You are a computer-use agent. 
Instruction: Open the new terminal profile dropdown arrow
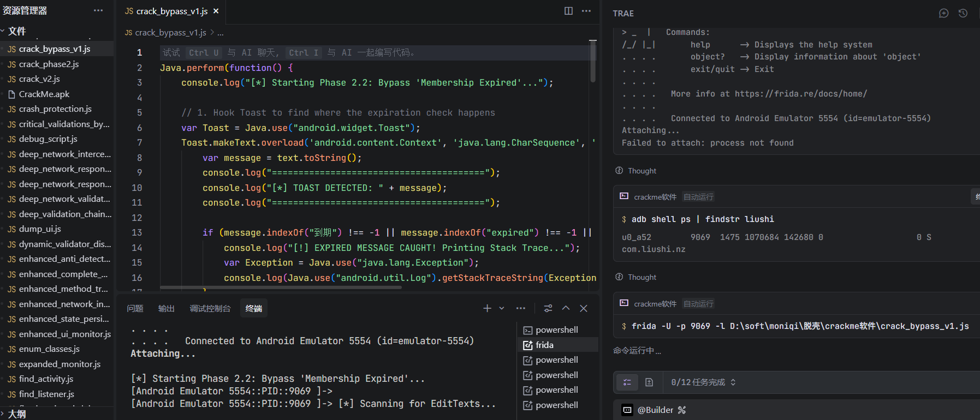click(x=502, y=308)
